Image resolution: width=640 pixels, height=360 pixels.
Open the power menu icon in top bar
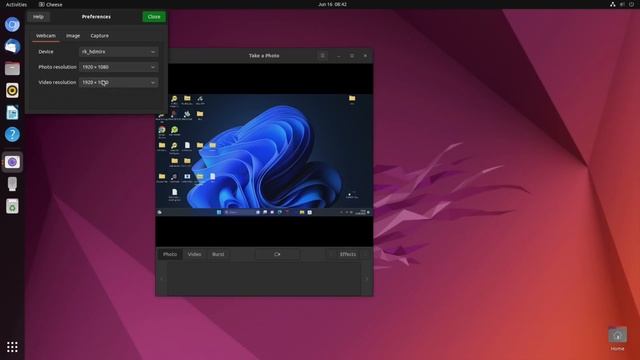click(x=631, y=4)
